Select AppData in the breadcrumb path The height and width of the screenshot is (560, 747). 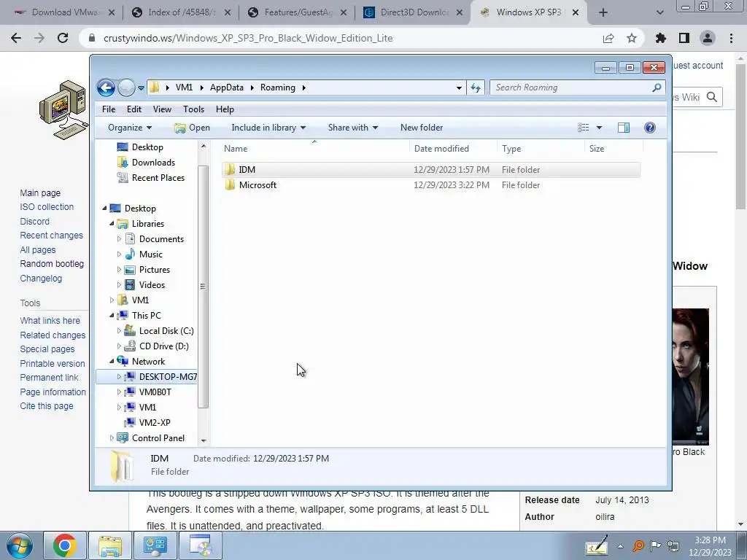pyautogui.click(x=226, y=87)
